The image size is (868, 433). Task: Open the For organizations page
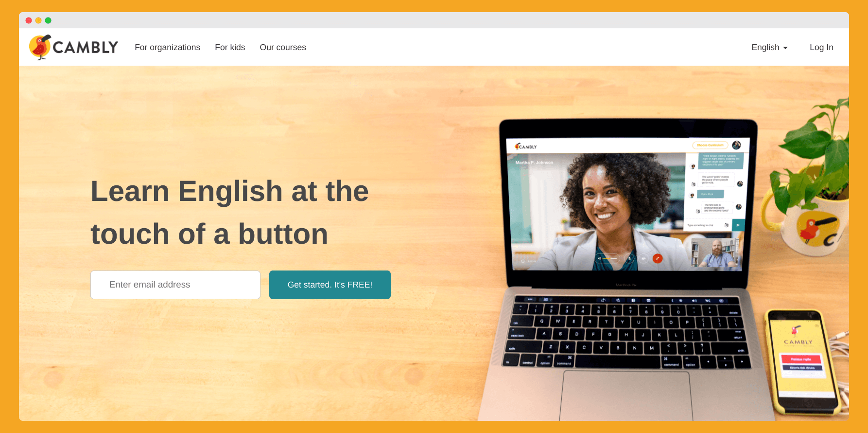point(167,47)
